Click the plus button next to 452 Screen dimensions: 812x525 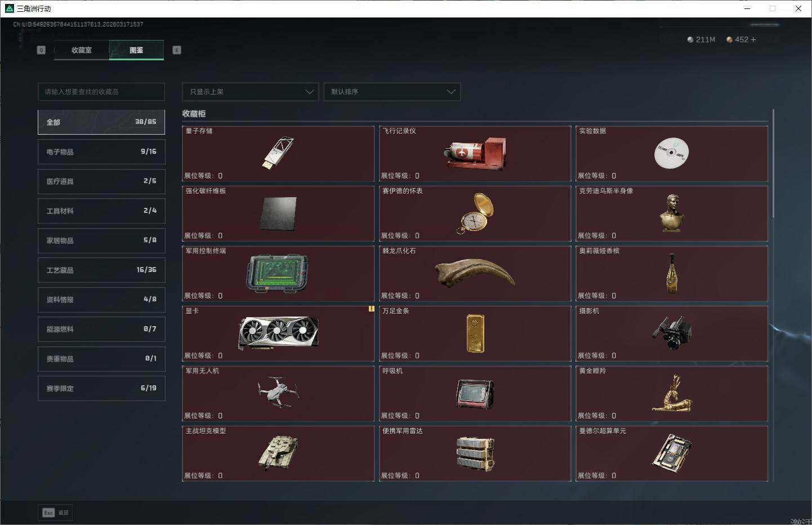(753, 39)
